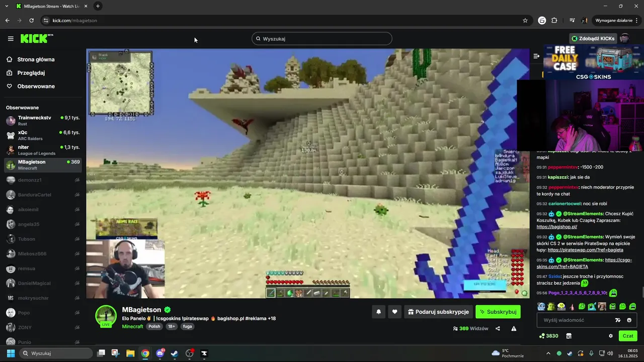Click username carionertocwel in chat
This screenshot has width=644, height=362.
pos(565,204)
